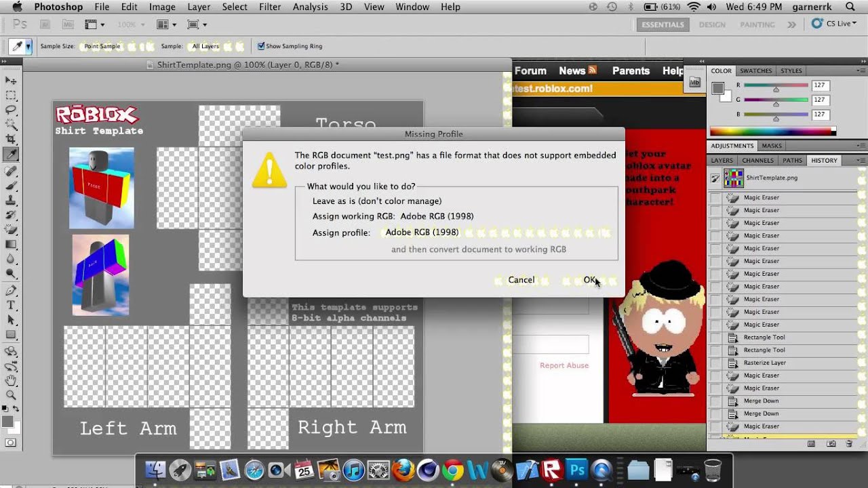Select the Crop tool
Screen dimensions: 868x488
pyautogui.click(x=11, y=140)
